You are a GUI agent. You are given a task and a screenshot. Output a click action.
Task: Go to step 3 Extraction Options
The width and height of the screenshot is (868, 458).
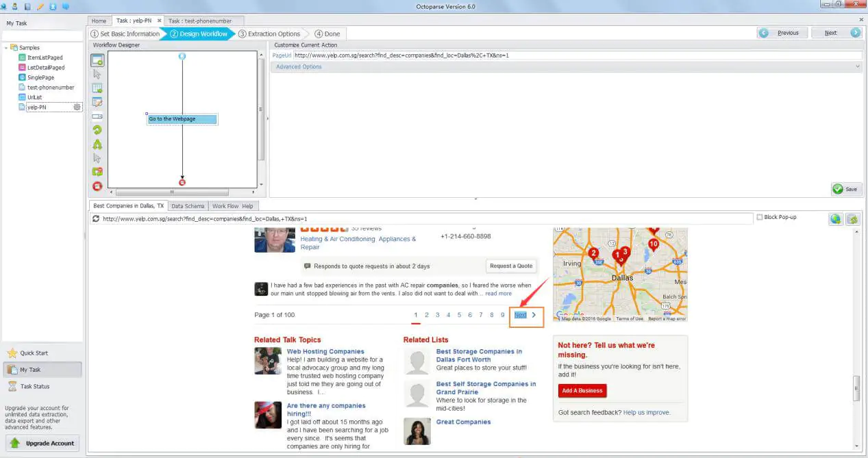[x=269, y=34]
